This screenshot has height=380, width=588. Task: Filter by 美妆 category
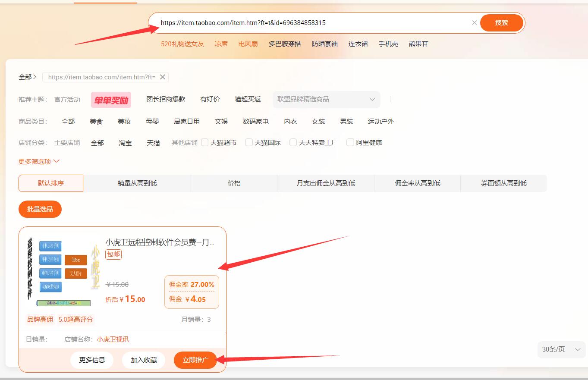(x=124, y=122)
